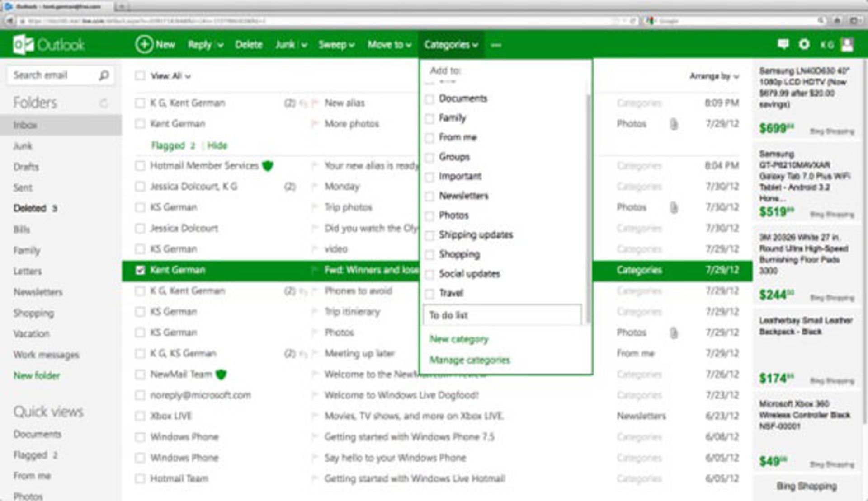Click the search magnifier icon
The image size is (868, 501).
coord(104,75)
